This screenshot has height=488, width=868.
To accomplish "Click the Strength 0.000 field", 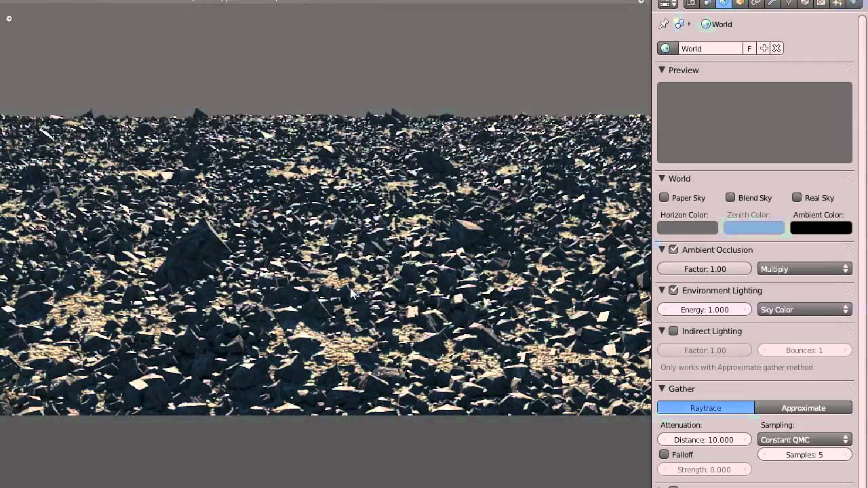I will [x=705, y=470].
